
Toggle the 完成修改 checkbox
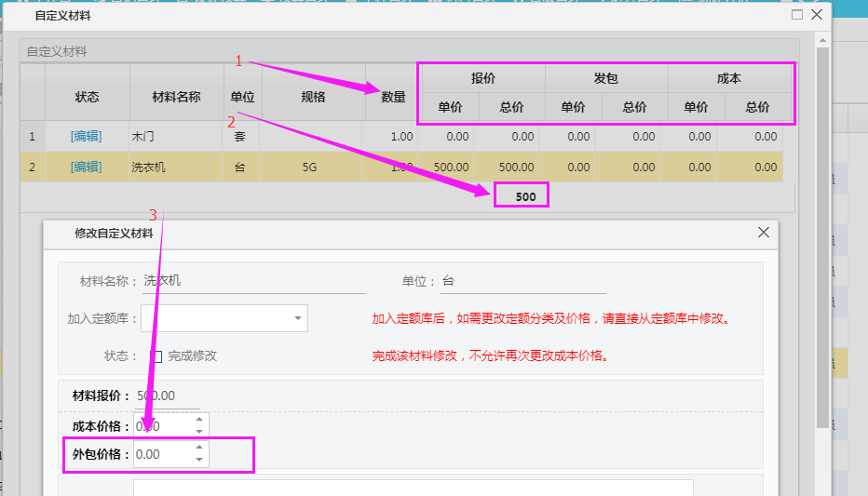click(156, 356)
